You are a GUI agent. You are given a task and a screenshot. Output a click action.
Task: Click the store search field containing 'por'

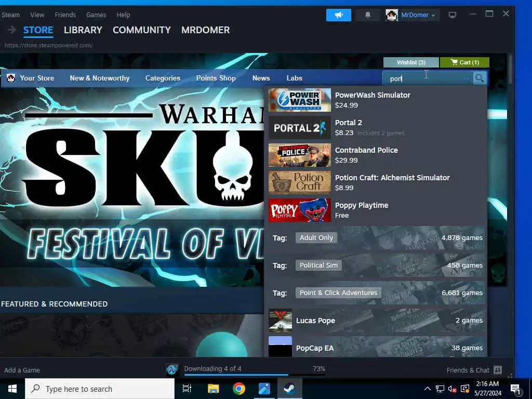click(x=428, y=78)
